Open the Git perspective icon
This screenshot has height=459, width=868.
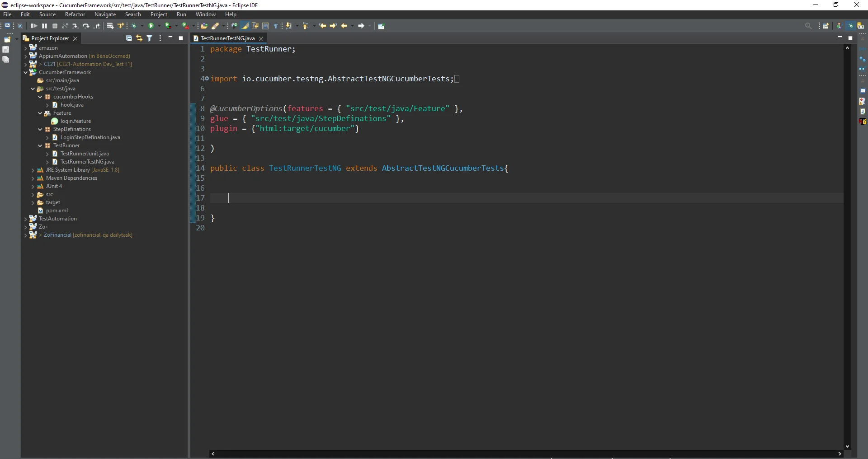860,26
